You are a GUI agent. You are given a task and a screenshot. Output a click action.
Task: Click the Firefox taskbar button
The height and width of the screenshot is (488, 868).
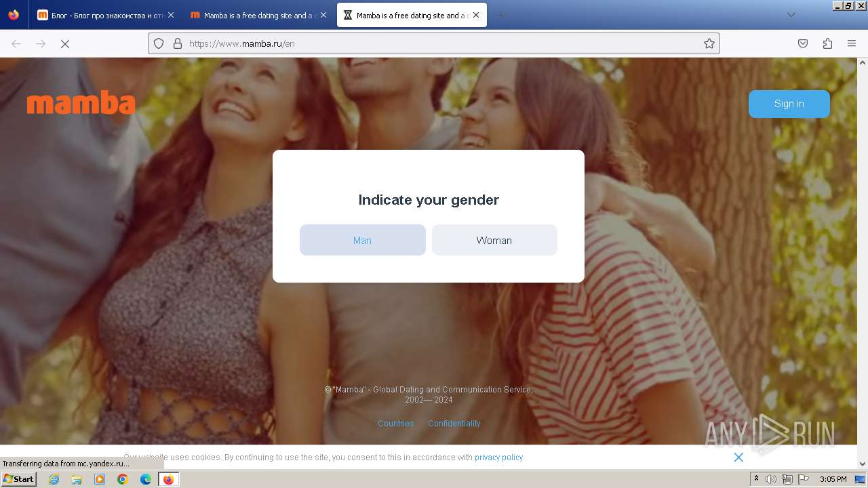[x=168, y=479]
